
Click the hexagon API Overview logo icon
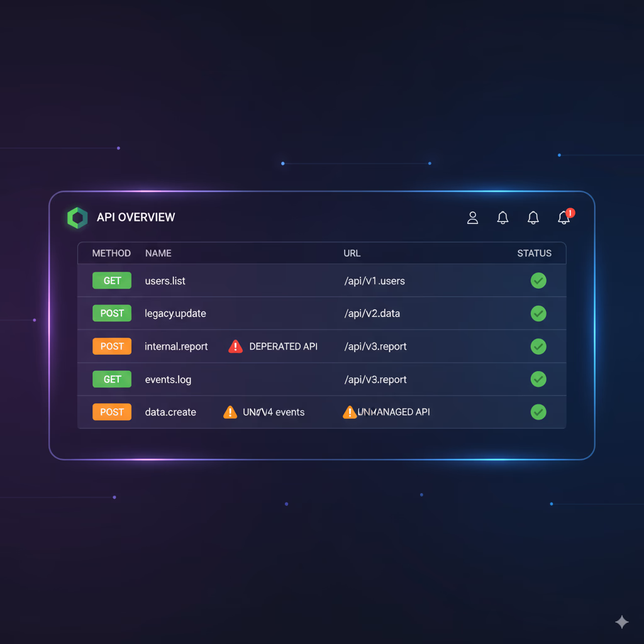77,218
